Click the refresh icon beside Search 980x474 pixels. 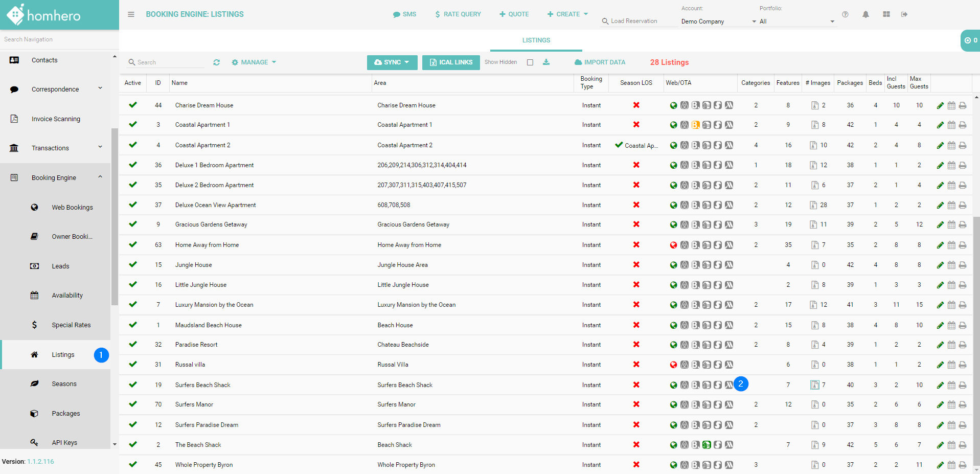pos(216,62)
